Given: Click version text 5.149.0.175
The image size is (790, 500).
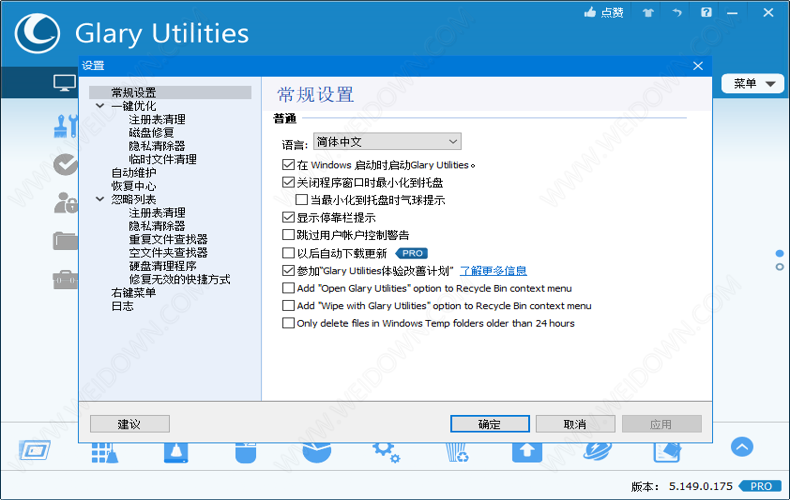Looking at the screenshot, I should [x=700, y=486].
